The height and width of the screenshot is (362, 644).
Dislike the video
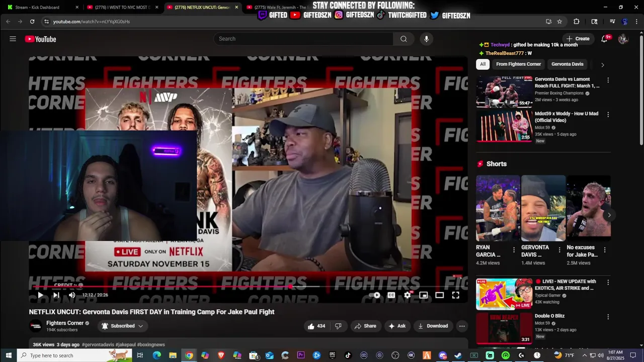(338, 326)
